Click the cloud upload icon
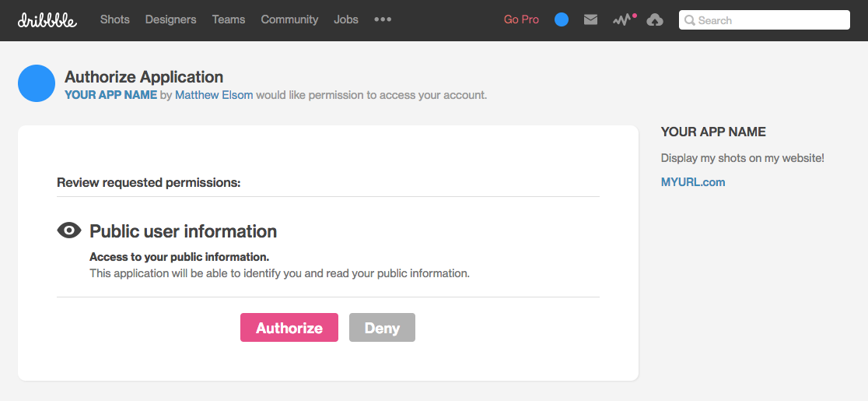Viewport: 868px width, 401px height. click(x=655, y=20)
